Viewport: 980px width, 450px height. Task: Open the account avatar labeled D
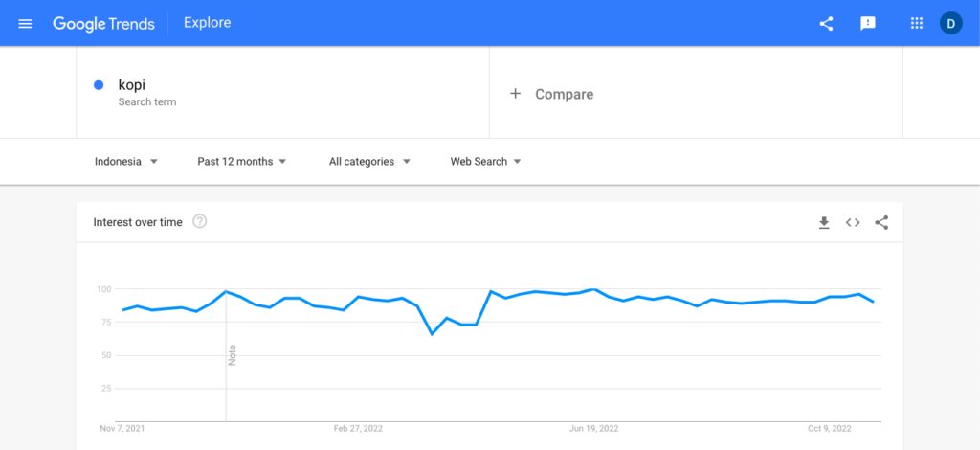[950, 24]
